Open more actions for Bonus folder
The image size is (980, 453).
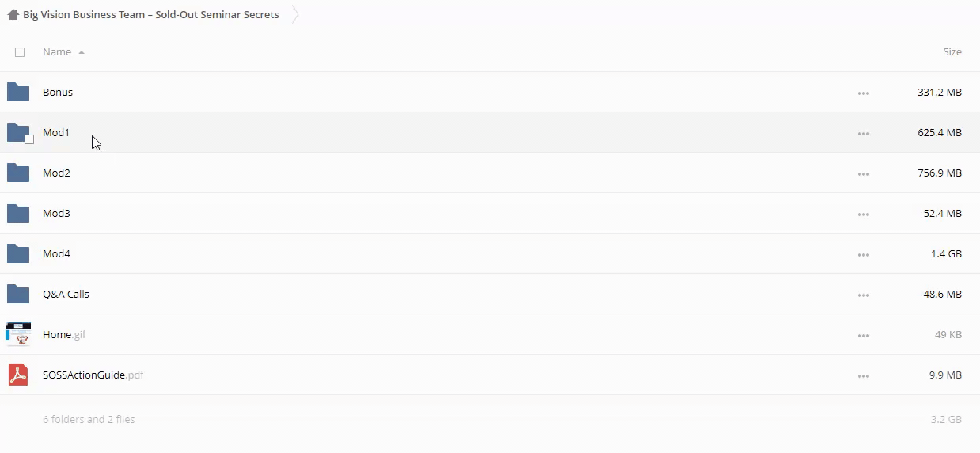(x=863, y=93)
